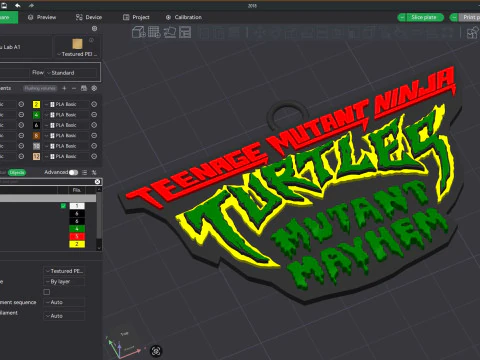Viewport: 480px width, 360px height.
Task: Clear the search box with X icon
Action: coord(97,181)
